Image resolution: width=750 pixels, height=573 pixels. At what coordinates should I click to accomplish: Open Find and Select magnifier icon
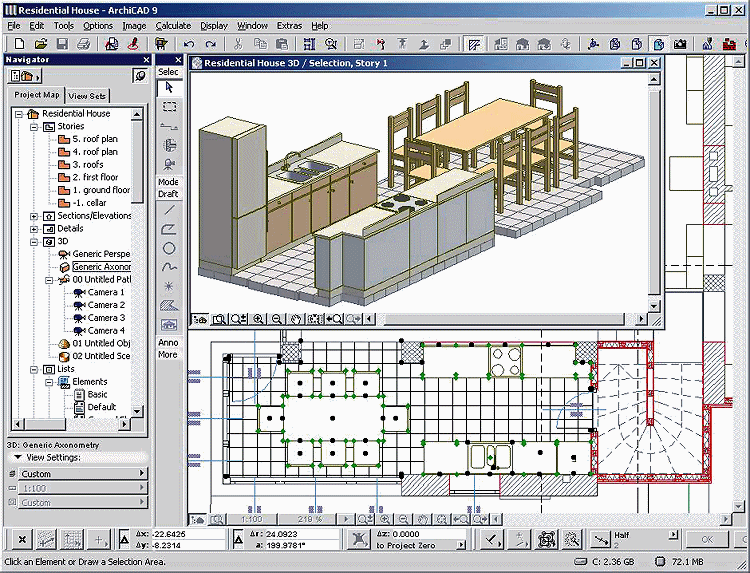(331, 44)
